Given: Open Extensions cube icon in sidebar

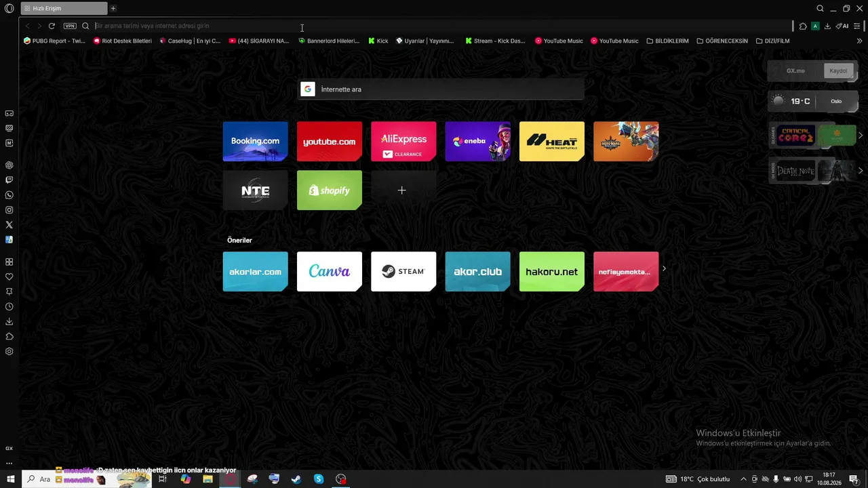Looking at the screenshot, I should (9, 336).
